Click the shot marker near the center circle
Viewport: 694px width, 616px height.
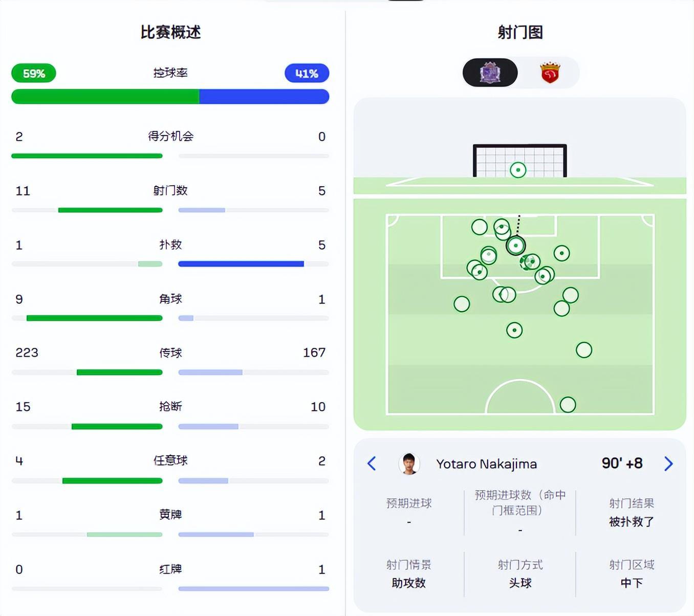coord(568,405)
